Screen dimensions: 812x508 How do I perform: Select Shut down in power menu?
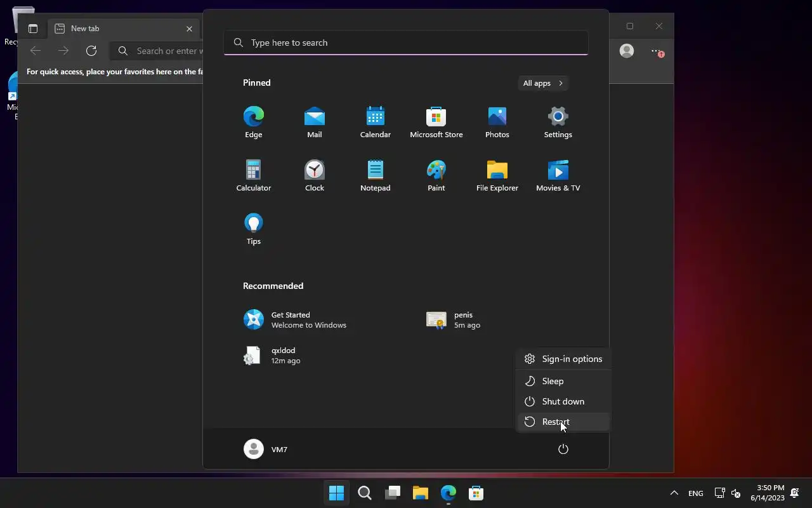(563, 401)
